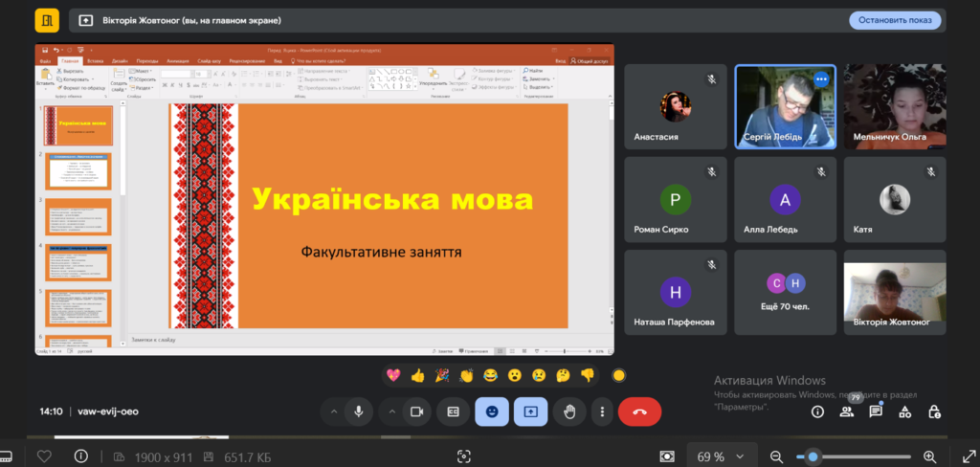This screenshot has width=980, height=467.
Task: Toggle the camera on or off
Action: (x=416, y=411)
